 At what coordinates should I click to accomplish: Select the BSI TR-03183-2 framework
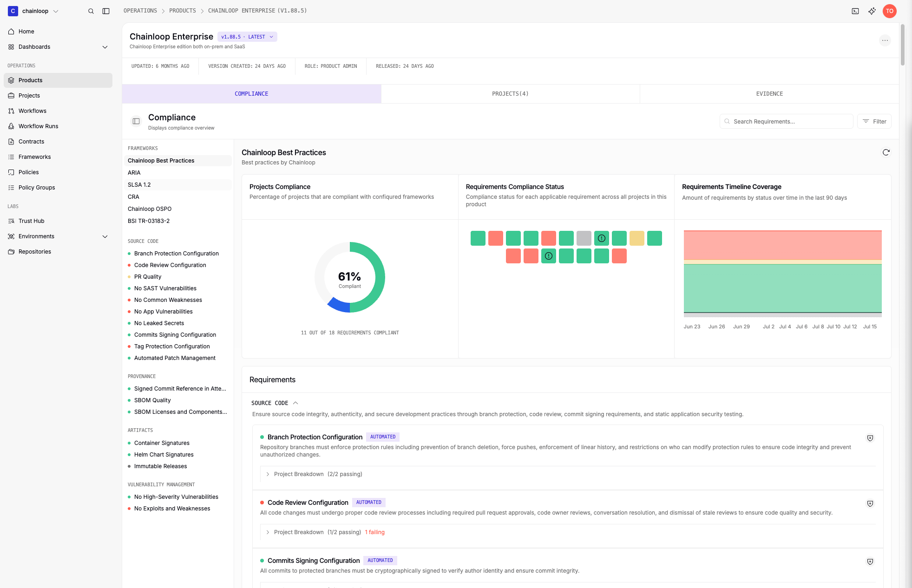coord(177,221)
